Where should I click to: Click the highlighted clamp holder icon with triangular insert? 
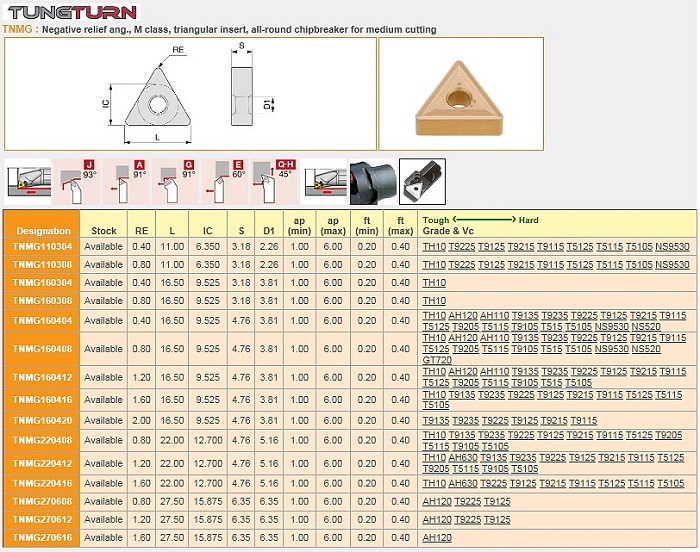point(422,182)
